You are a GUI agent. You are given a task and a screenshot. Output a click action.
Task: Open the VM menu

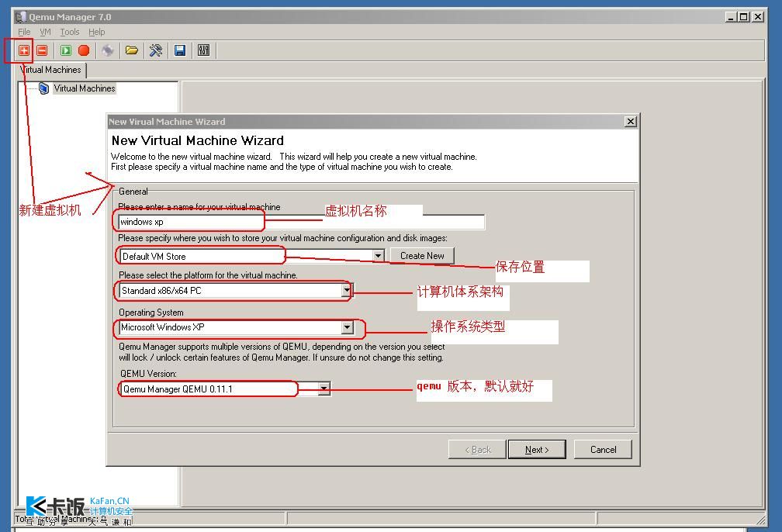click(45, 32)
